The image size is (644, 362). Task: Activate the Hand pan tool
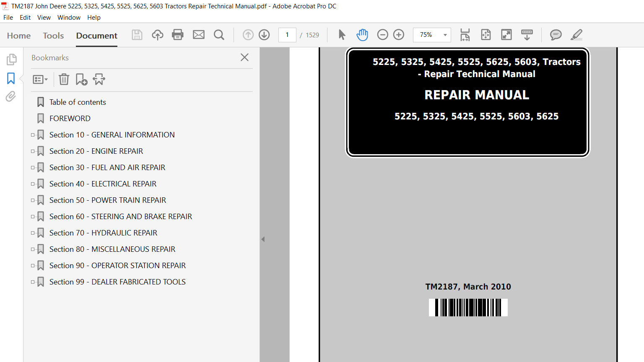[x=362, y=35]
